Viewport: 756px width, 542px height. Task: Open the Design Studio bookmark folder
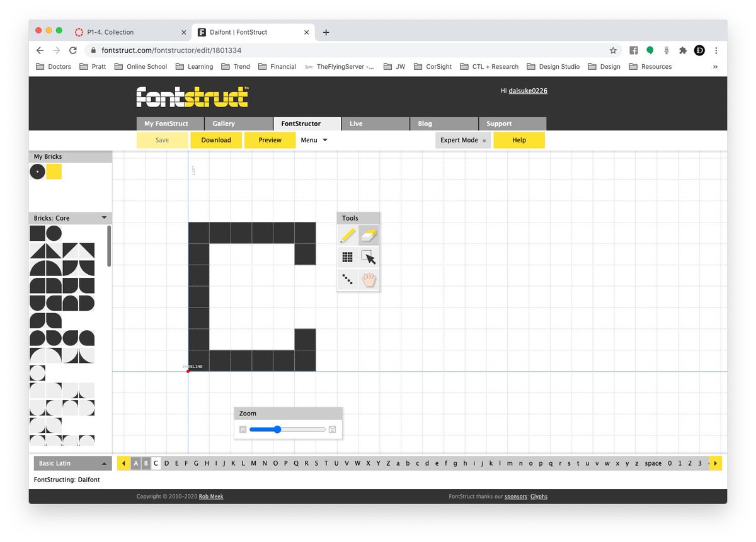point(554,66)
